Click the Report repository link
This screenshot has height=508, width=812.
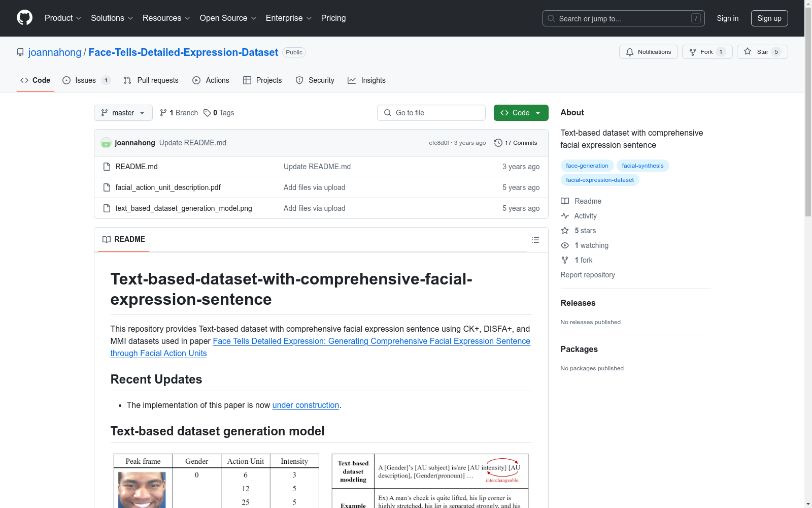(588, 275)
